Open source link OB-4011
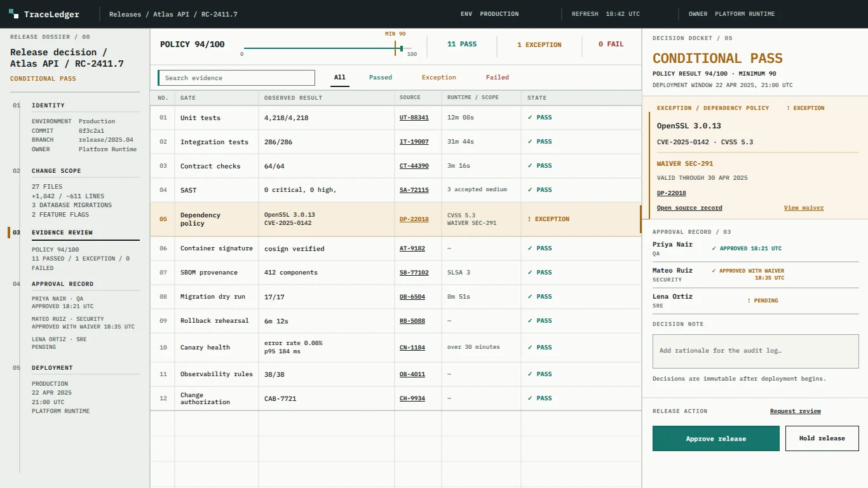This screenshot has height=488, width=868. (x=412, y=374)
